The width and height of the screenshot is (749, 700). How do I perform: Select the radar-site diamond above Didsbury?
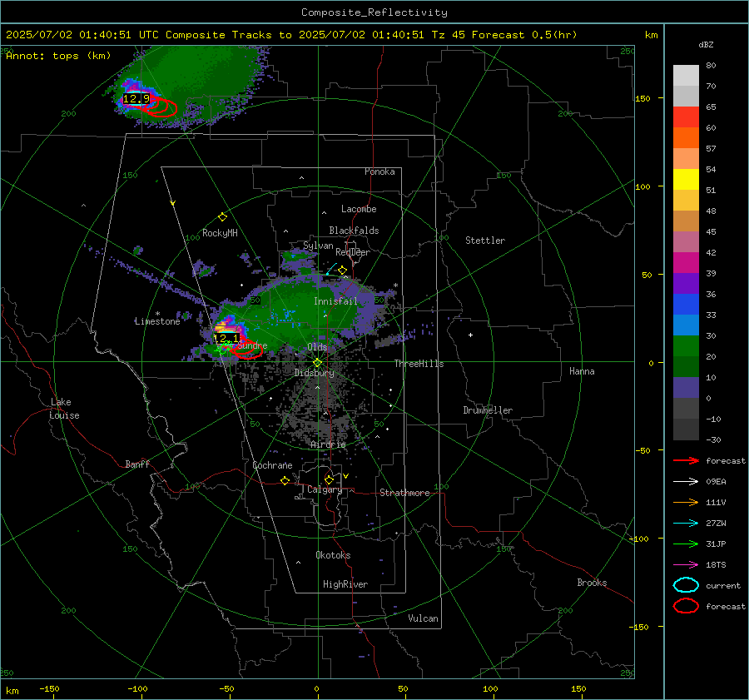click(x=317, y=363)
